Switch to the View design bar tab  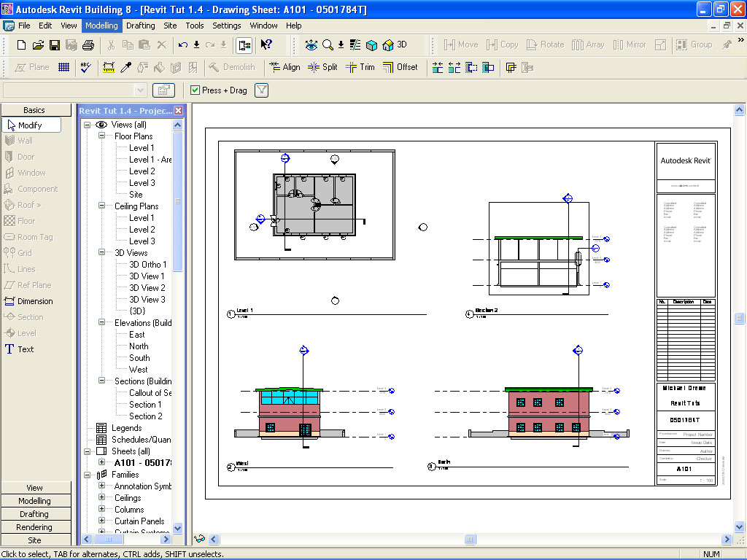point(34,488)
